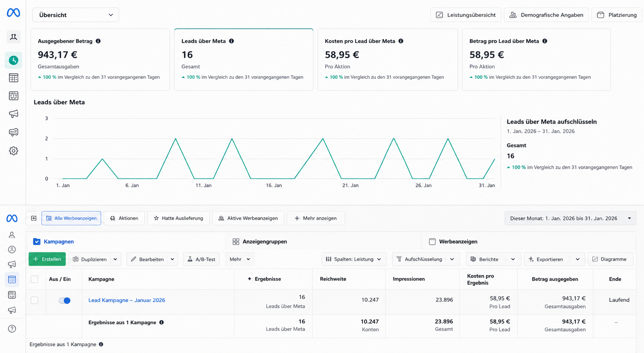
Task: Click info icon in bold Ergebnisse aus 1 Kampagne row
Action: tap(162, 322)
